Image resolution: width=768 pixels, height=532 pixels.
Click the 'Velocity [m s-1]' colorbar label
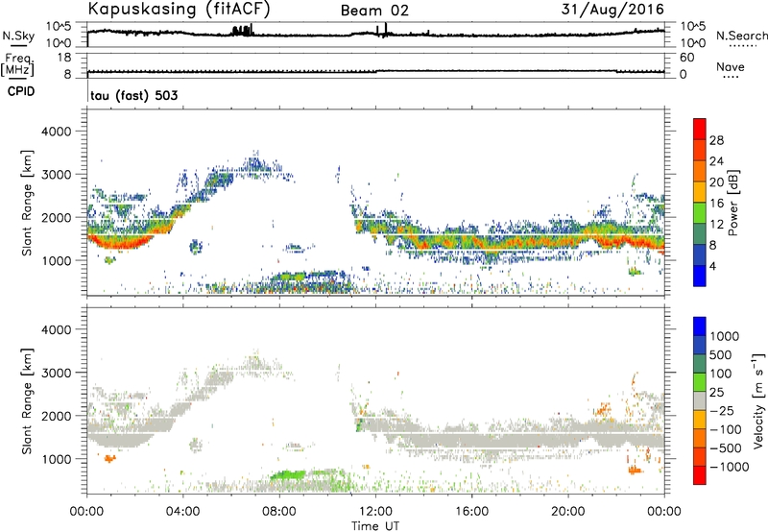(758, 400)
